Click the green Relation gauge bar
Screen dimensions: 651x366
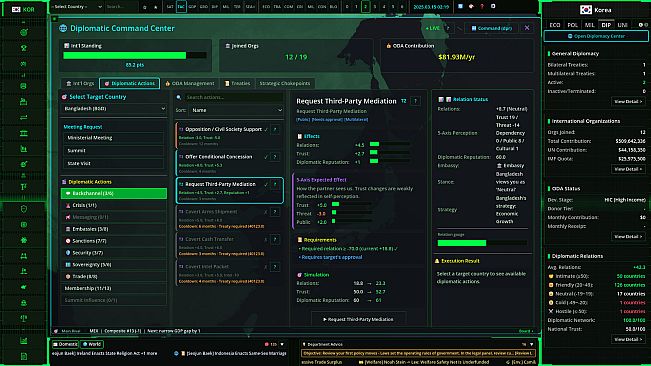click(x=462, y=243)
